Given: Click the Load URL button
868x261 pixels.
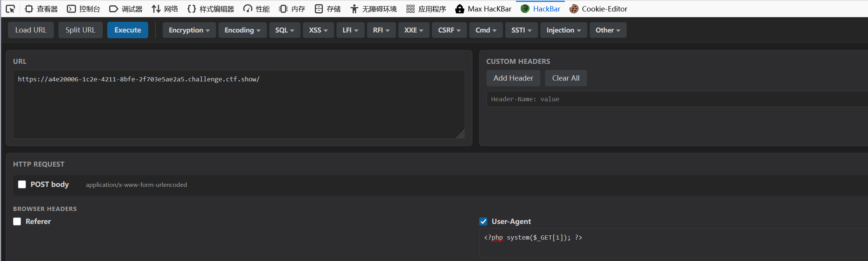Looking at the screenshot, I should point(31,30).
